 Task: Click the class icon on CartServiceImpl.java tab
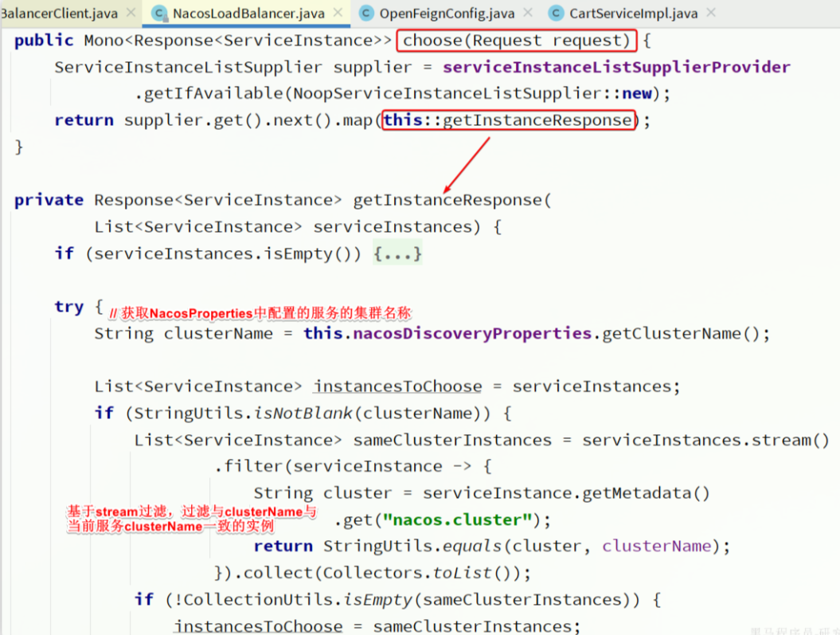point(557,14)
